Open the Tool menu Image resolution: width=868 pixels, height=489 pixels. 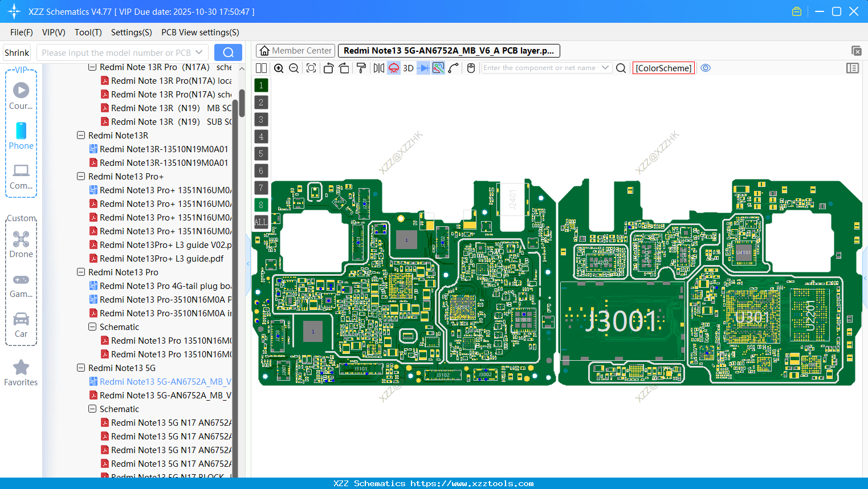[88, 32]
